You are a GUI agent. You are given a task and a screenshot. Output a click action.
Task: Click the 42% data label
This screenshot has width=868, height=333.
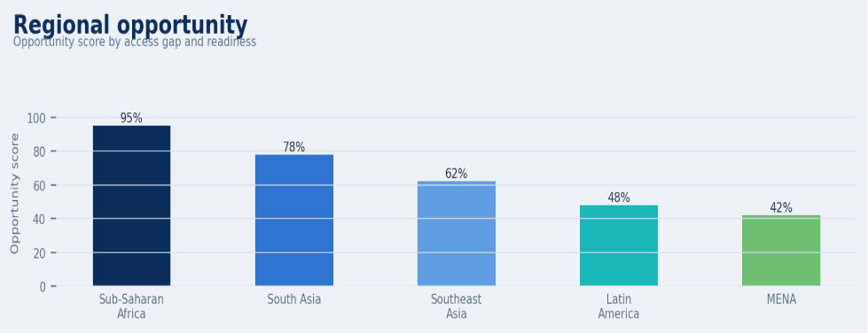(x=781, y=208)
